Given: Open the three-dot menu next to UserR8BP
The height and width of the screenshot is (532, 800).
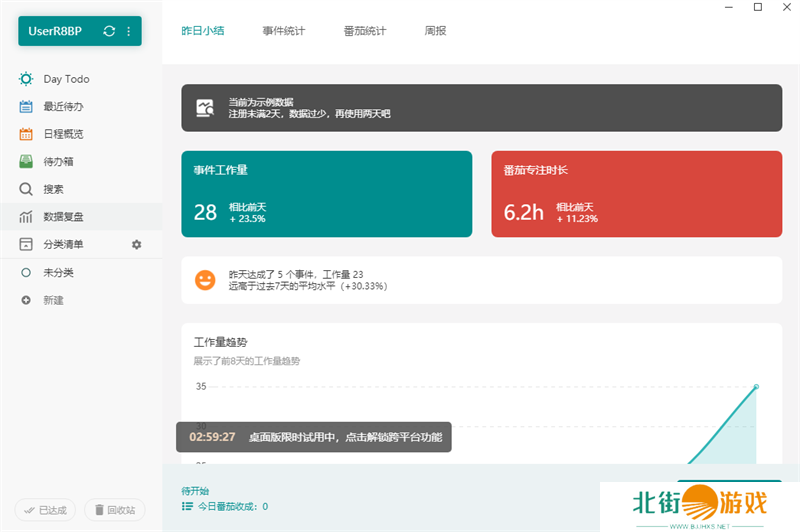Looking at the screenshot, I should [x=128, y=31].
